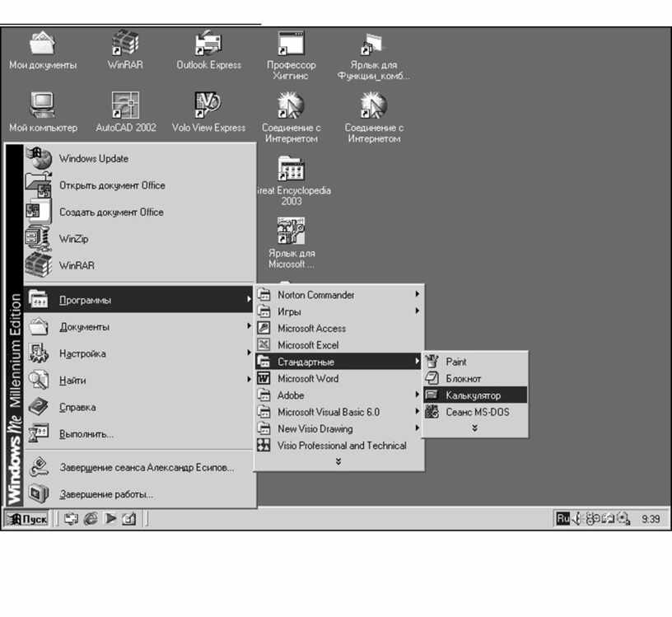Start Сеанс MS-DOS from the Стандартные submenu
Image resolution: width=672 pixels, height=617 pixels.
tap(475, 412)
